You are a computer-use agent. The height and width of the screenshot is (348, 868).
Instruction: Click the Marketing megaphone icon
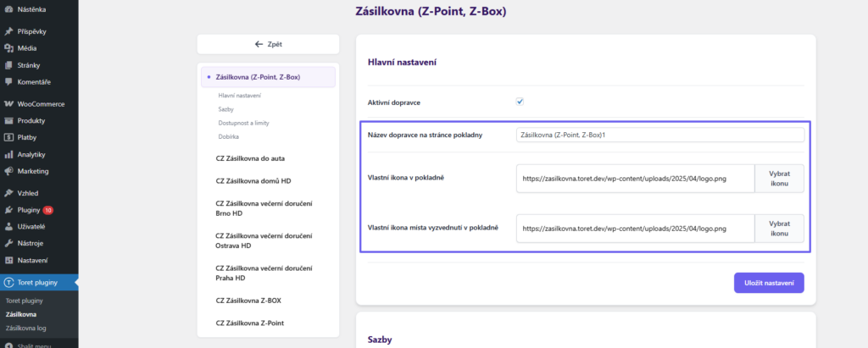(8, 171)
